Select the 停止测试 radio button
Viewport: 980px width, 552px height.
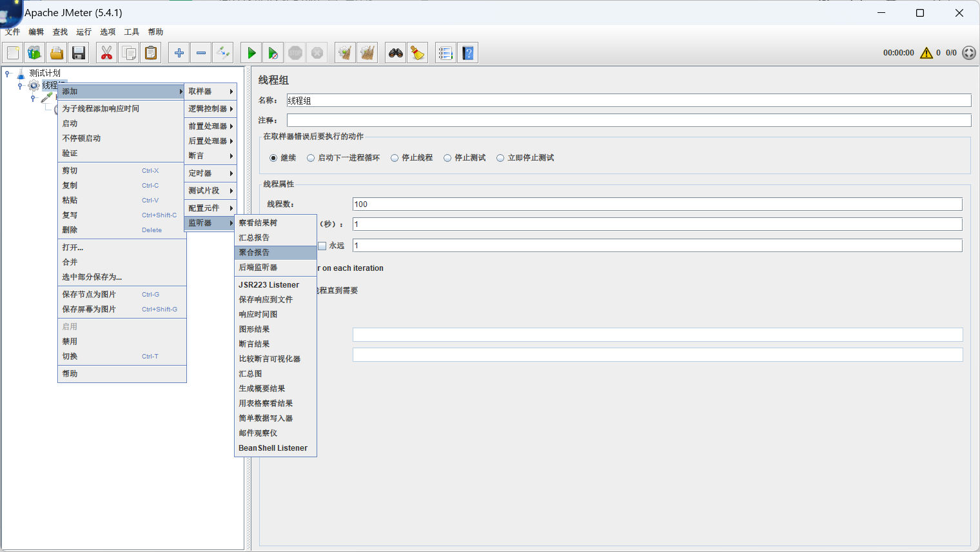pos(447,158)
